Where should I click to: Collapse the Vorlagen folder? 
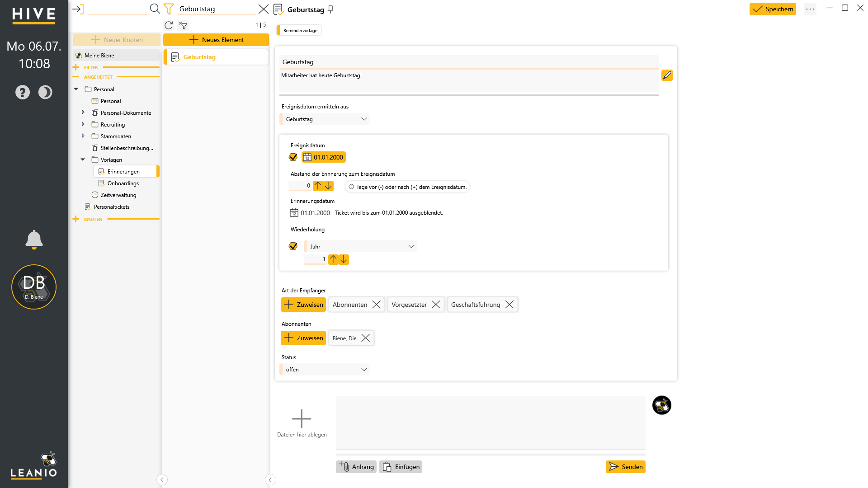pyautogui.click(x=83, y=160)
